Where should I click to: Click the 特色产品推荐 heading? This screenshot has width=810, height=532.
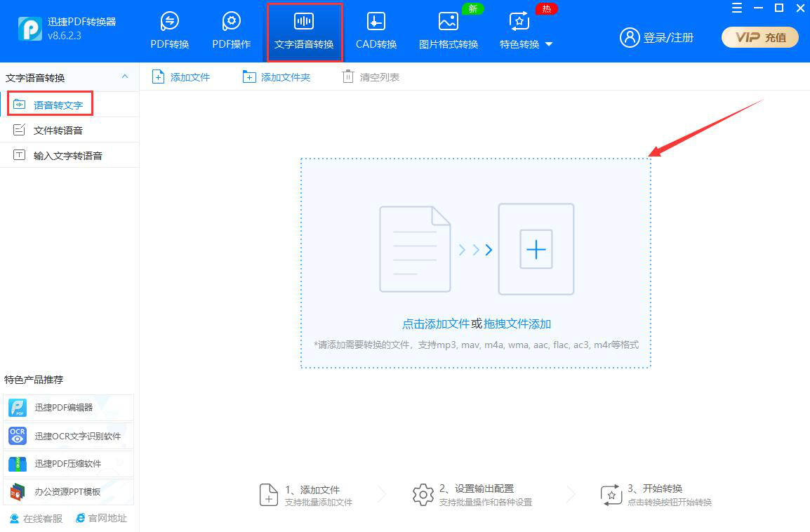(34, 380)
